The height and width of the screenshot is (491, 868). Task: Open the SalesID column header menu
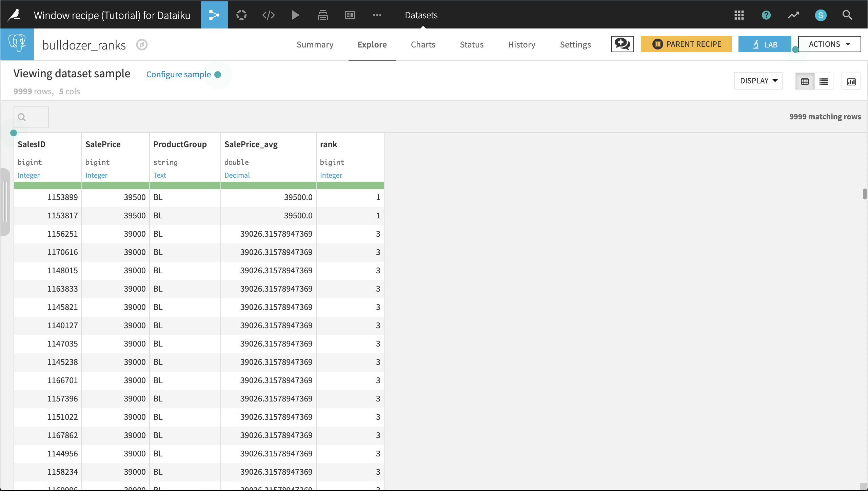click(32, 144)
